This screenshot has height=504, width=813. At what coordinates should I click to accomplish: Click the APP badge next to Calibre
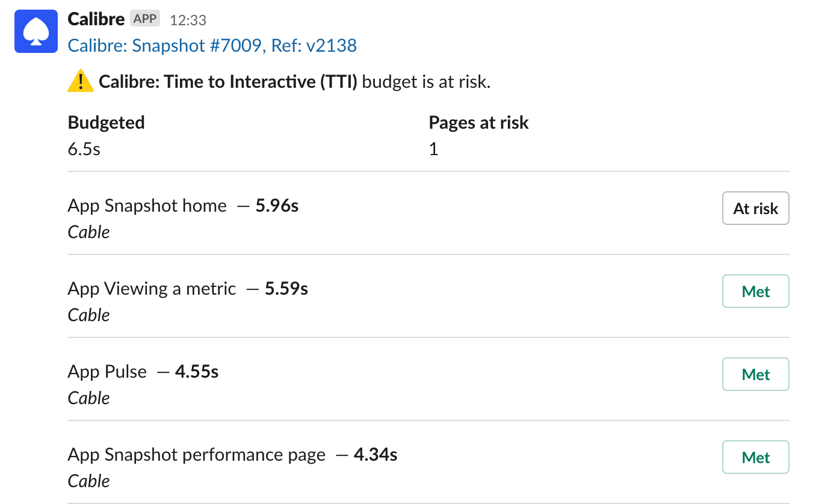click(144, 19)
